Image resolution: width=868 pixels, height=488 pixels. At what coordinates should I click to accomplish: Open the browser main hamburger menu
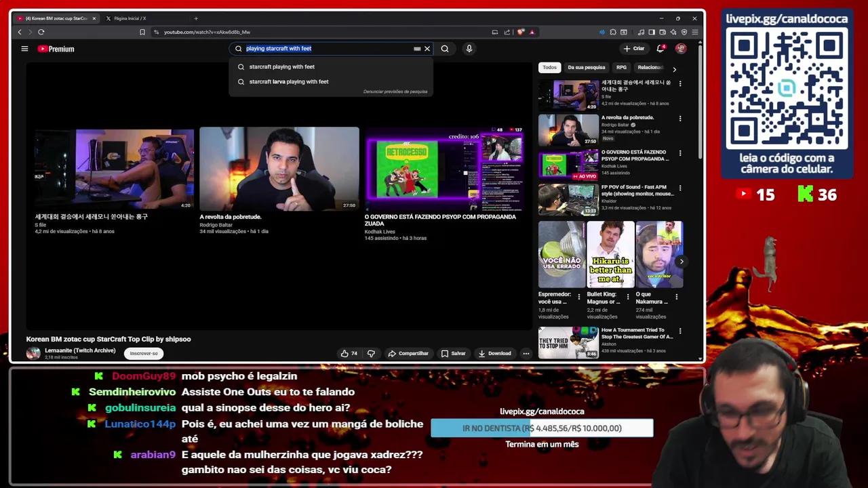click(x=695, y=32)
